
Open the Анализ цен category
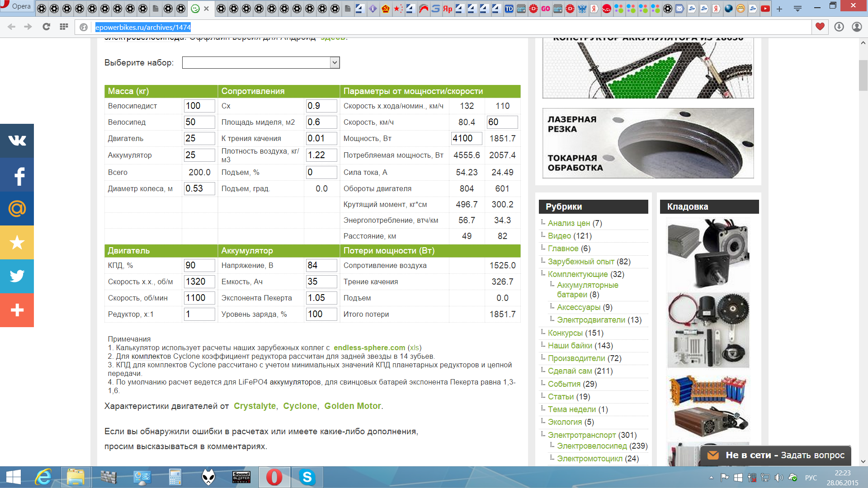569,223
